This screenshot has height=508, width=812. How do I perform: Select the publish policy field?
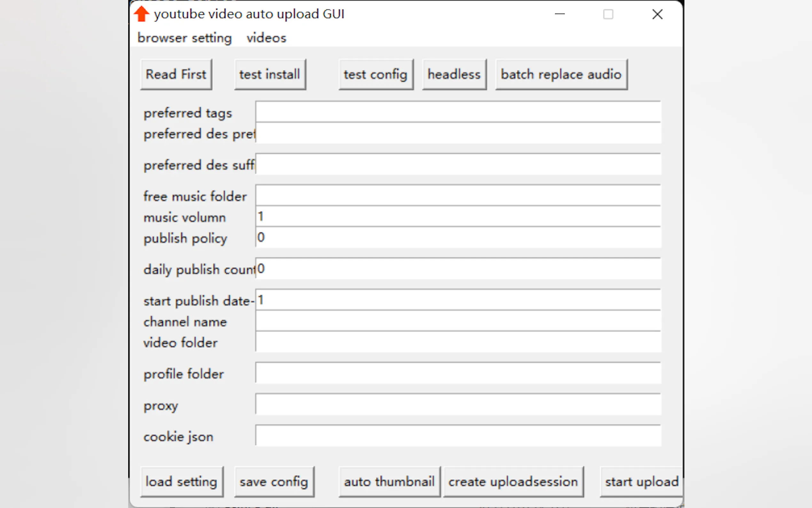click(458, 238)
